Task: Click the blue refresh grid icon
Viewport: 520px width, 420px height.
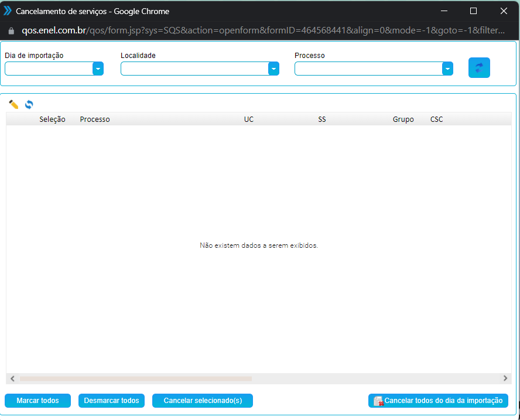Action: point(29,104)
